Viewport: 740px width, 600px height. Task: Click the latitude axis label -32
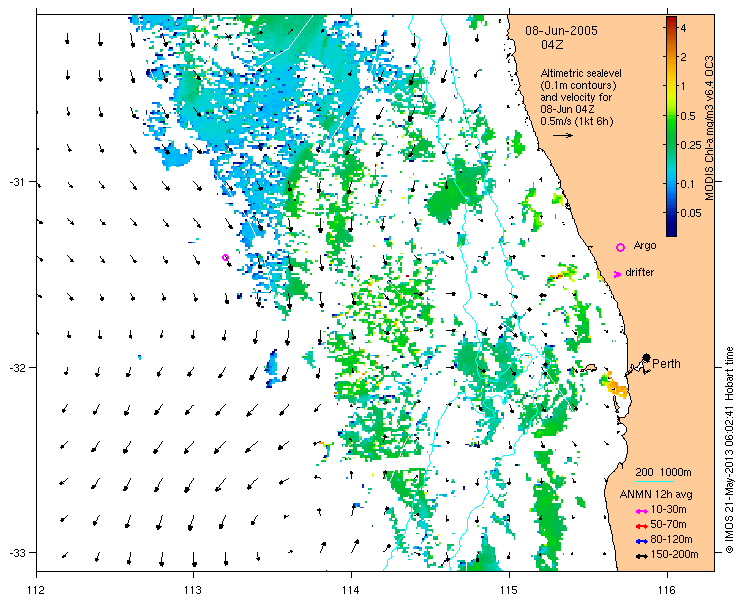(18, 367)
